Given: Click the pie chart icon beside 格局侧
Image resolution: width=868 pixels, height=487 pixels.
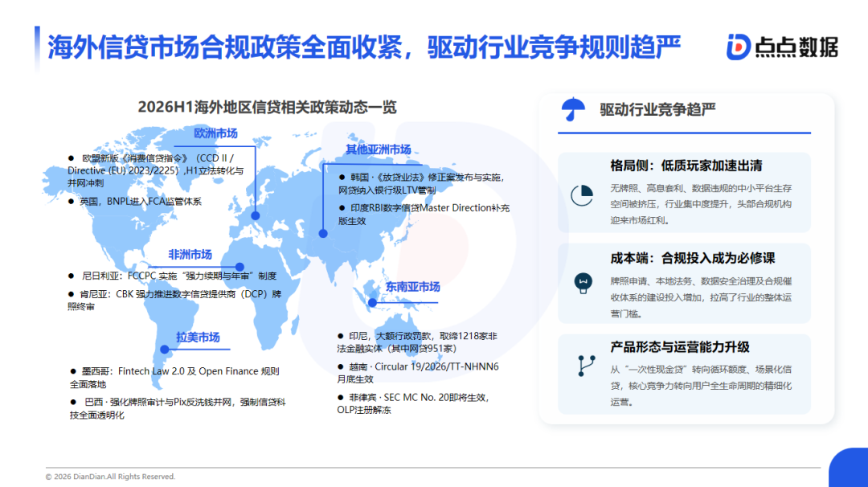Looking at the screenshot, I should point(582,195).
